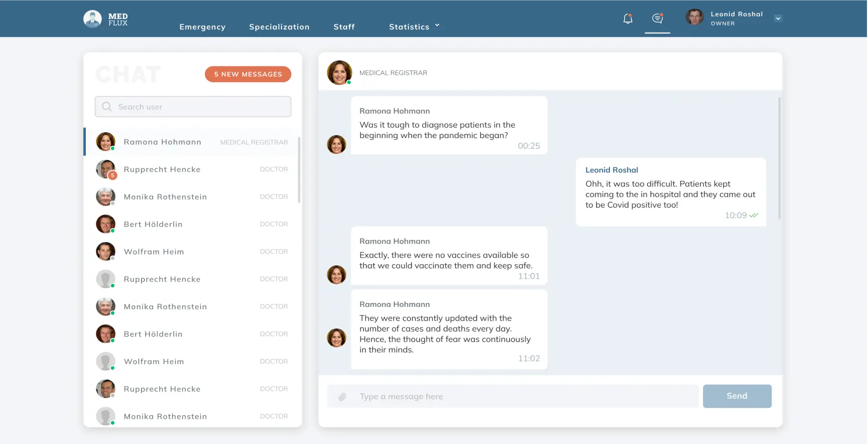Click the unread count badge on Rupprecht Hencke
The width and height of the screenshot is (868, 445).
pyautogui.click(x=112, y=176)
